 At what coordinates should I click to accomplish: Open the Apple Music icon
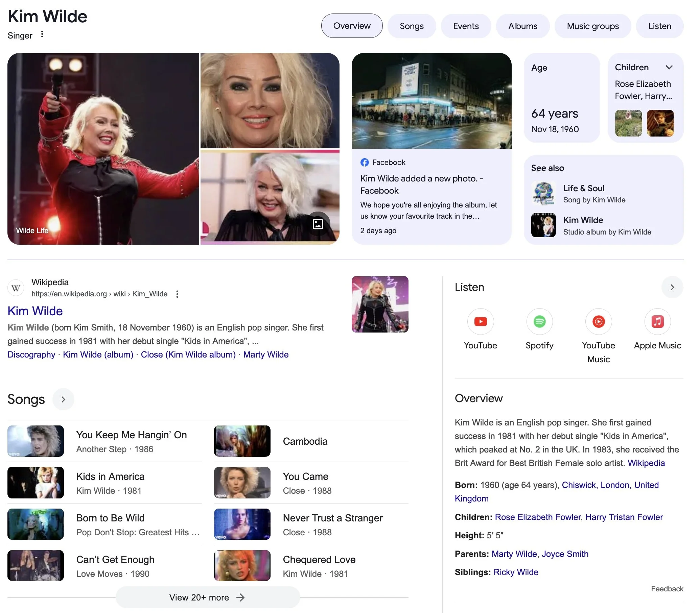tap(657, 322)
